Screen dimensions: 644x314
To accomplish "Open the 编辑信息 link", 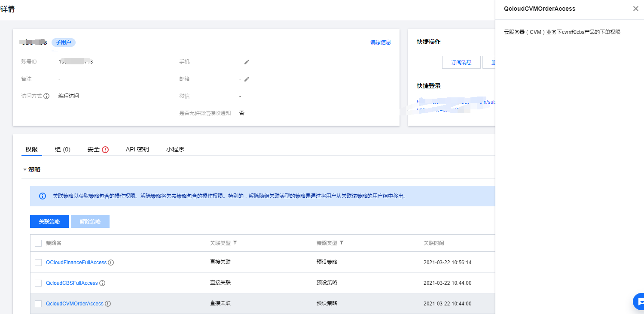I will (381, 42).
